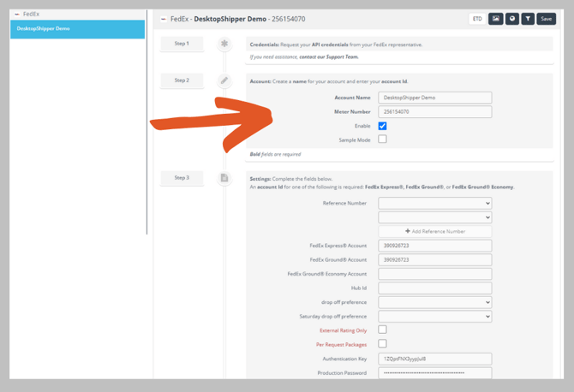Edit the FedEx Express Account field
The image size is (574, 392).
click(435, 246)
